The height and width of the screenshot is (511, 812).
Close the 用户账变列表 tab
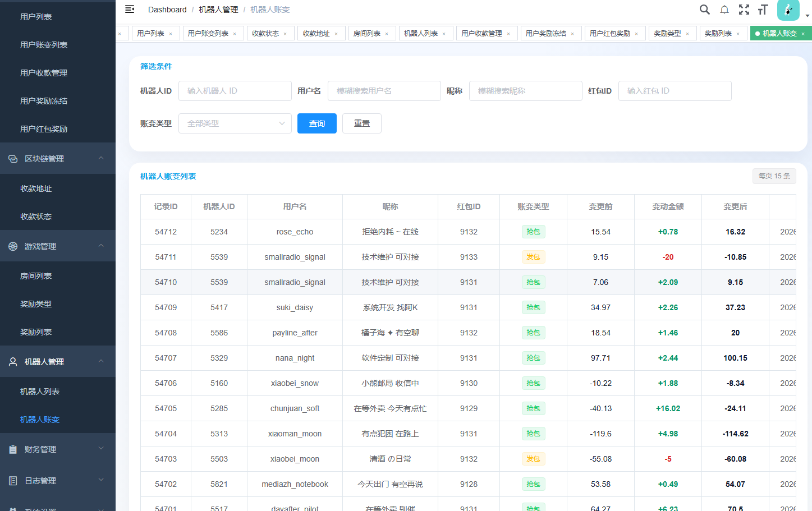pyautogui.click(x=235, y=34)
